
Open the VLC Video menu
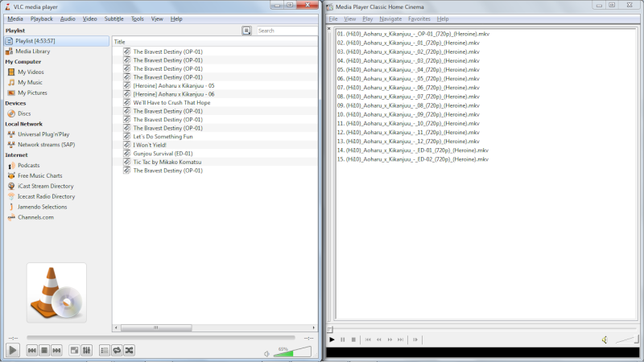pos(89,19)
